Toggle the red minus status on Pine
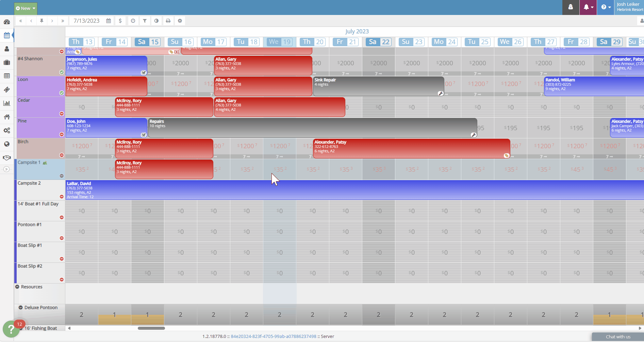Image resolution: width=644 pixels, height=342 pixels. coord(62,134)
